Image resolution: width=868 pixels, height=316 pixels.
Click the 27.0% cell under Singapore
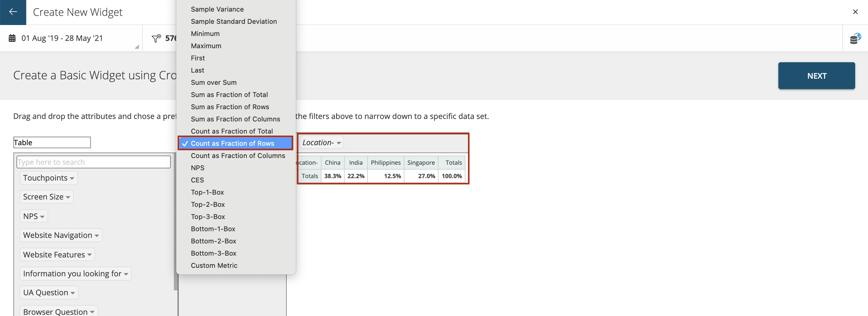coord(421,176)
